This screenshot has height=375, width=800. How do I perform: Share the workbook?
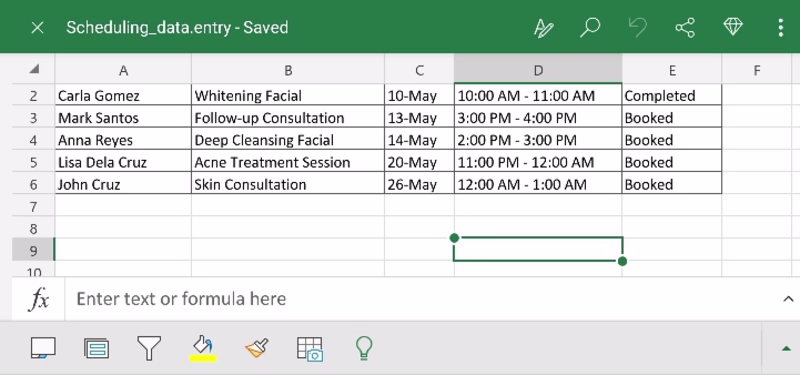tap(685, 28)
